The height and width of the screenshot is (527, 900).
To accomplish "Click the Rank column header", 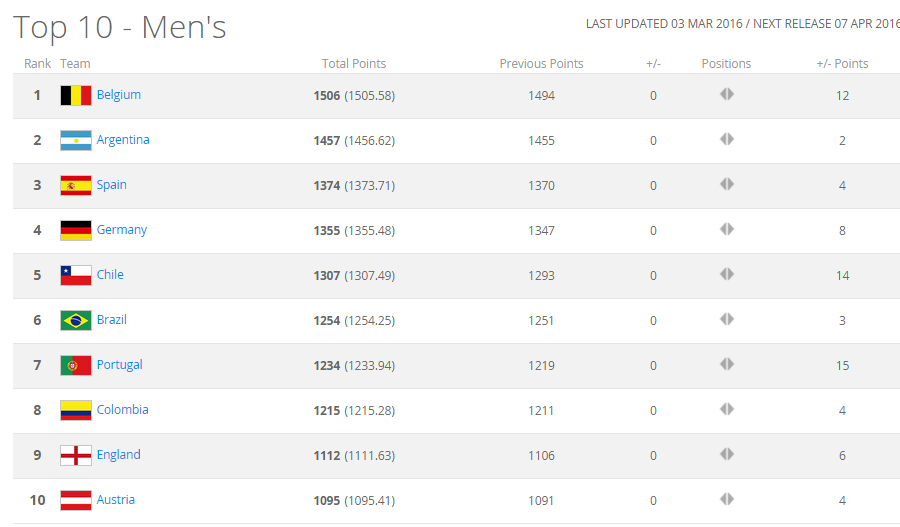I will (38, 64).
